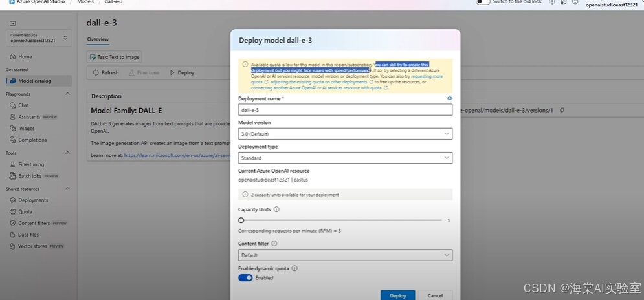Click the Images icon in sidebar
This screenshot has height=300, width=644.
(x=13, y=129)
